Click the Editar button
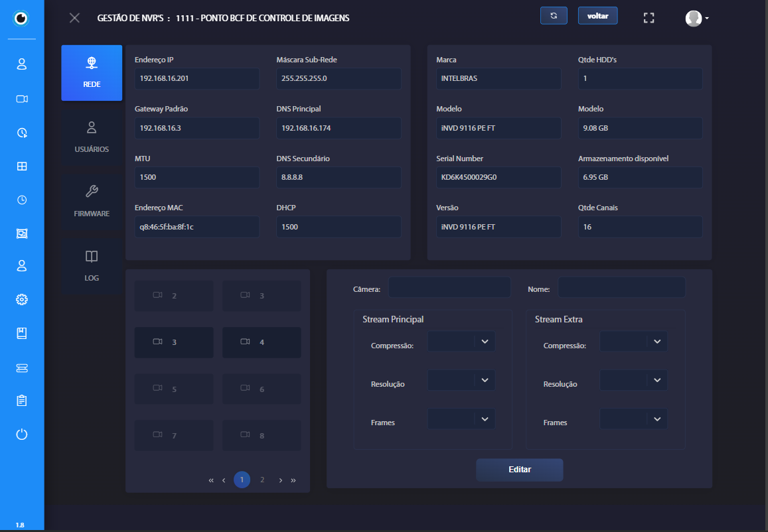The image size is (768, 532). tap(520, 470)
